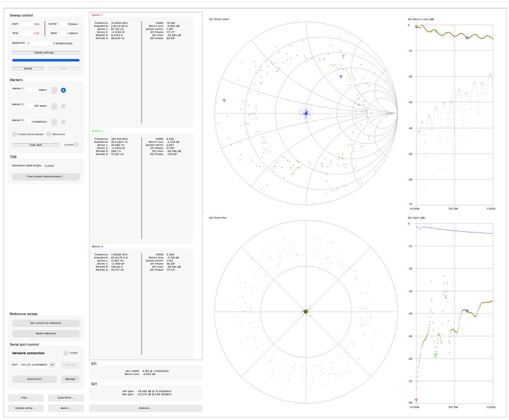Image resolution: width=509 pixels, height=420 pixels.
Task: Click the blue Marker 3 triangle on Smith chart
Action: pos(341,77)
